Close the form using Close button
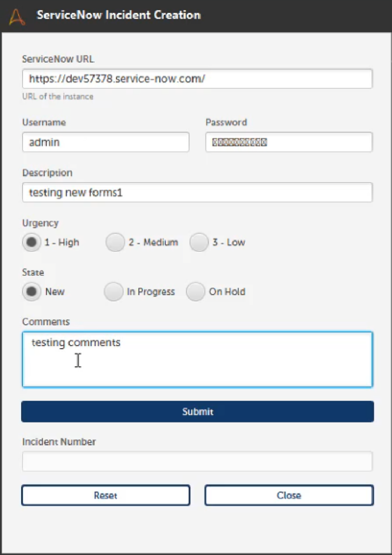Viewport: 392px width, 555px height. click(289, 495)
